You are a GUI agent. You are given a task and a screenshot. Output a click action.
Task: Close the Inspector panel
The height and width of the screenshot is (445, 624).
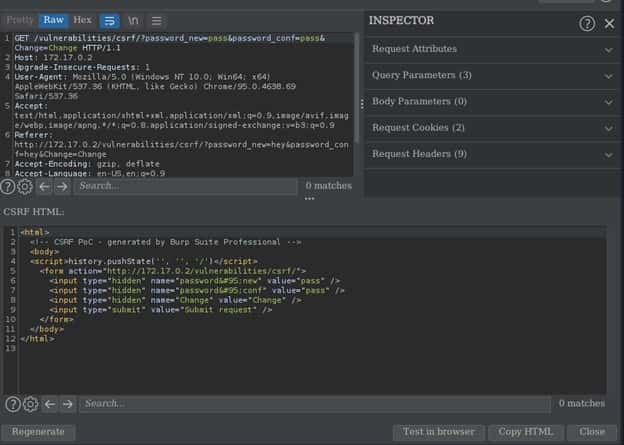(x=609, y=23)
